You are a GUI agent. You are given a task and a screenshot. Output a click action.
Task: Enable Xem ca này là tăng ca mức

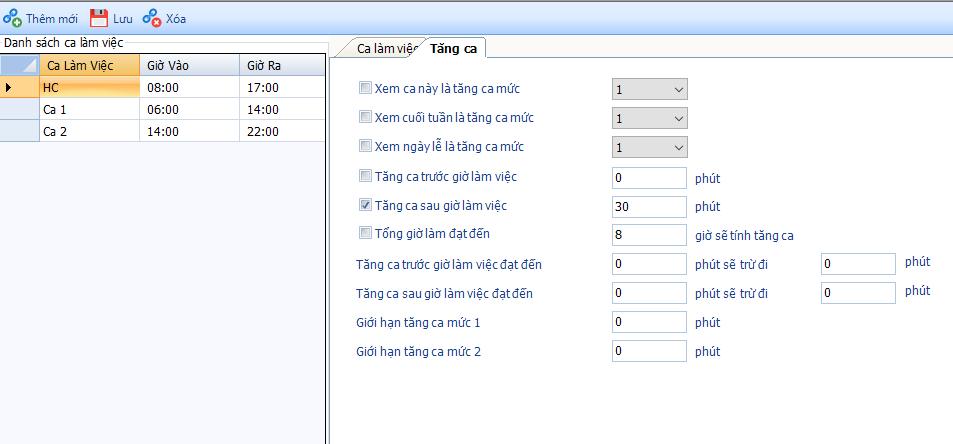click(x=365, y=89)
